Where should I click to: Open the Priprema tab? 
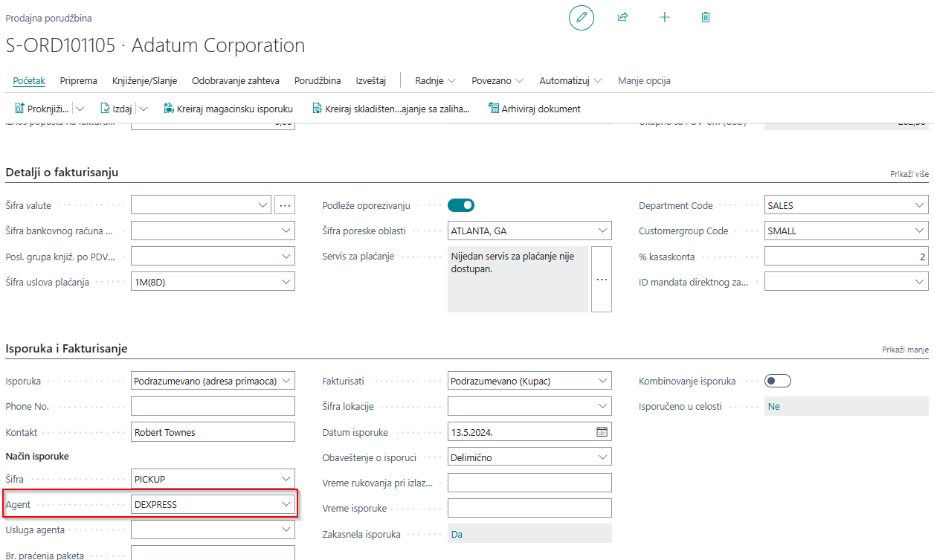point(78,80)
